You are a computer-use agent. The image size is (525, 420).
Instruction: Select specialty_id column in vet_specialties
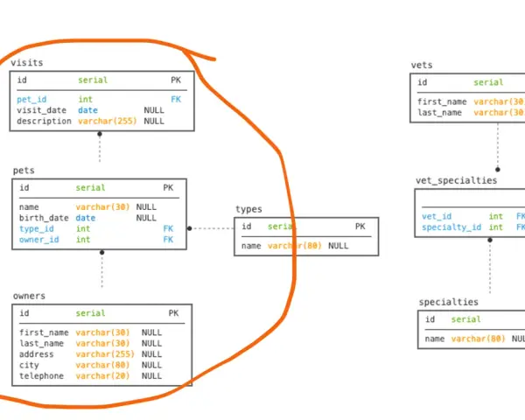[451, 227]
